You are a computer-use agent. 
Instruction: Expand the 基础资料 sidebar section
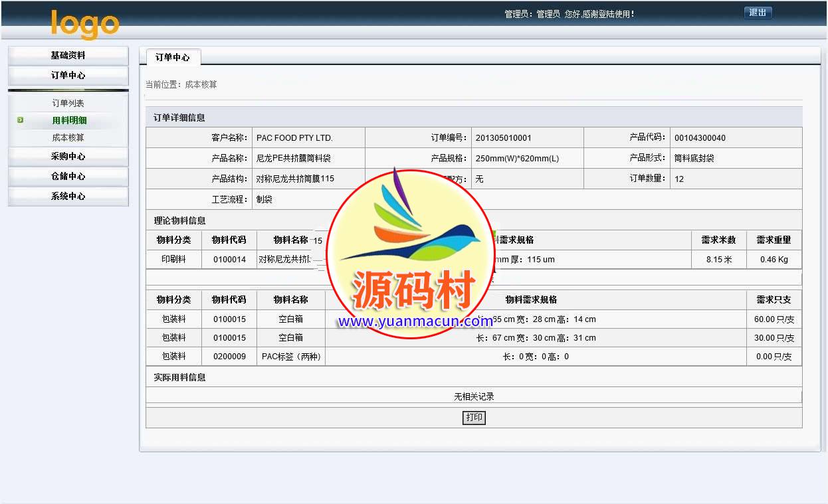(68, 56)
